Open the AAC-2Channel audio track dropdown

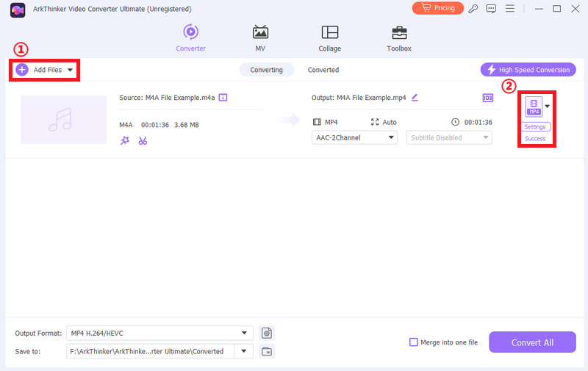coord(354,137)
